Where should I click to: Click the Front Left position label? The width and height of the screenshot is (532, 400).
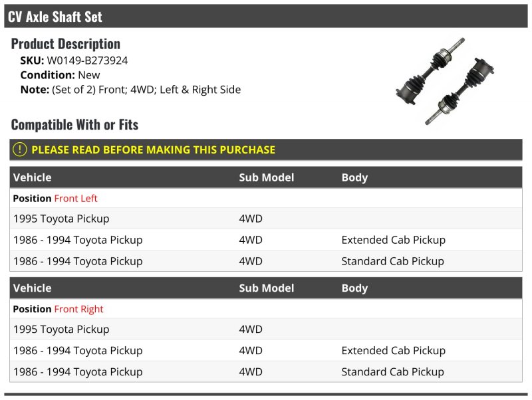tap(76, 198)
